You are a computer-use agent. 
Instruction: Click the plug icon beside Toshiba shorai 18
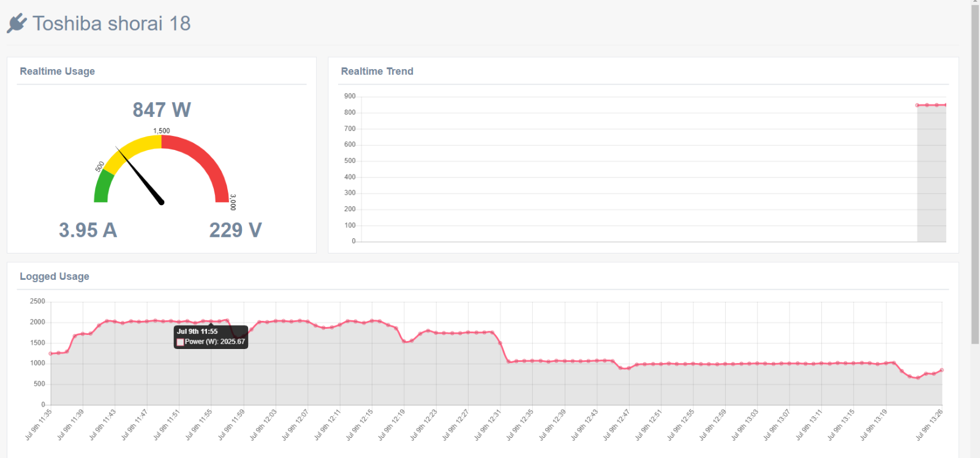pyautogui.click(x=17, y=23)
